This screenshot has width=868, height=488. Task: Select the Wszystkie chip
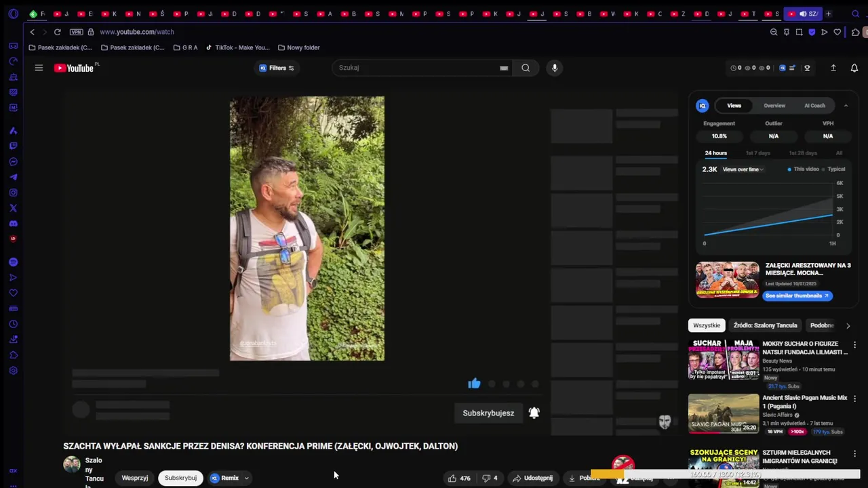pyautogui.click(x=707, y=325)
